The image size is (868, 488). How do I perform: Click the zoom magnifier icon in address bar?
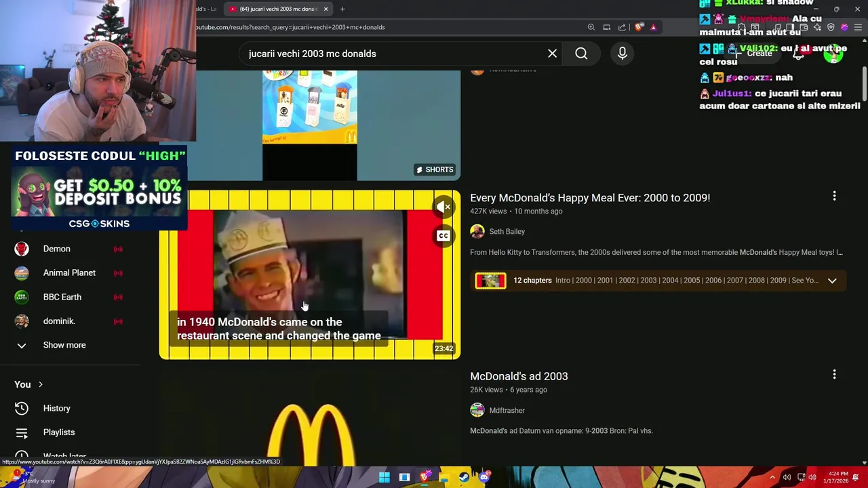click(x=591, y=27)
